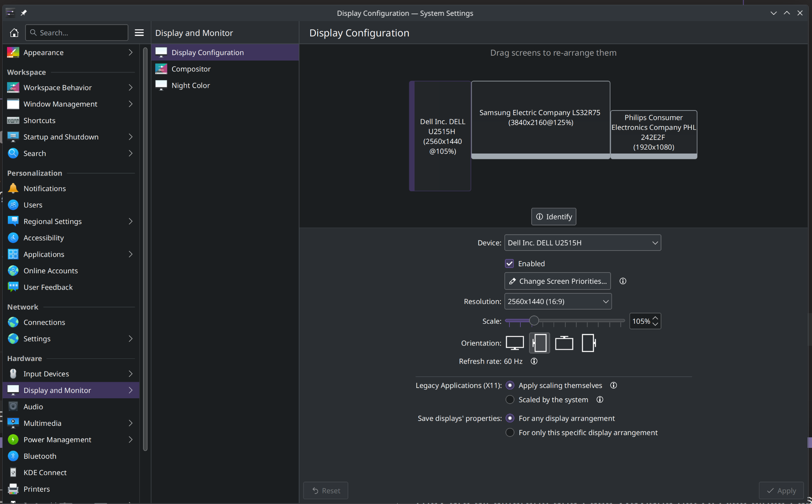812x504 pixels.
Task: Click Change Screen Priorities button
Action: [557, 281]
